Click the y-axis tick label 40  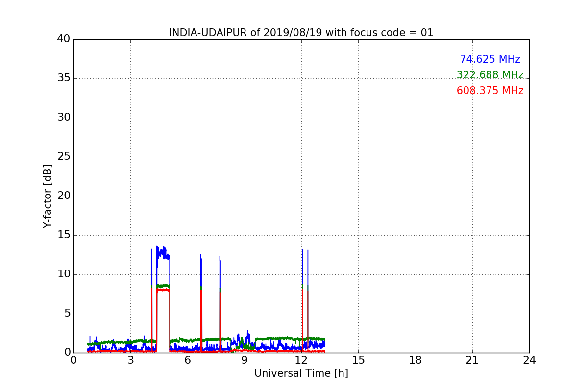(x=64, y=39)
